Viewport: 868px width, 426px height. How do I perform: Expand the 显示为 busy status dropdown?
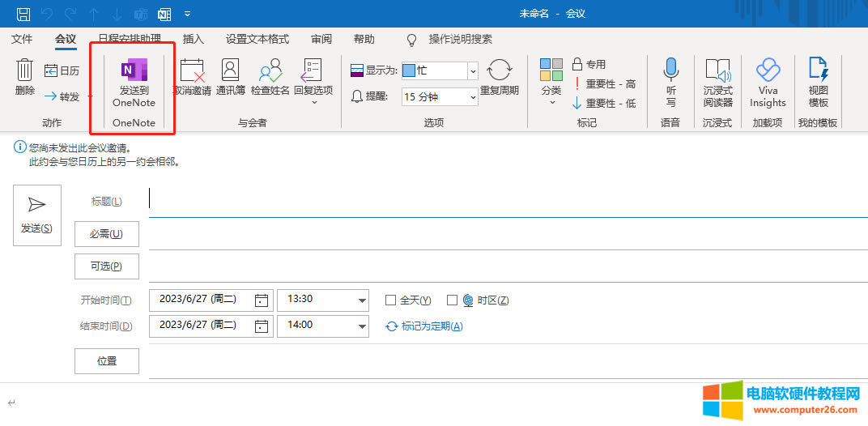473,71
